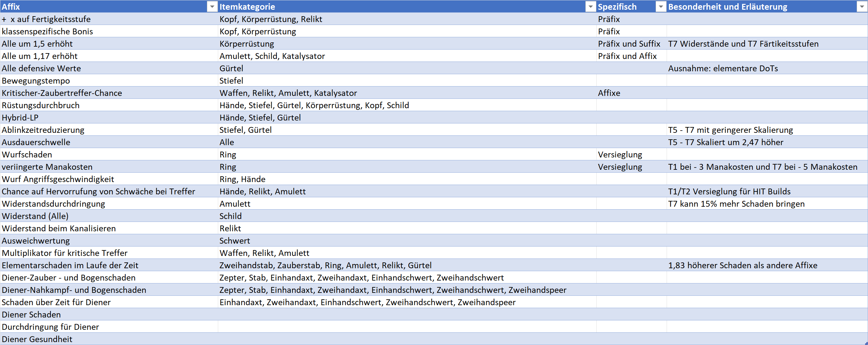Click '1,83 höherer Schaden als andere Affixe'
The height and width of the screenshot is (345, 868).
(767, 265)
